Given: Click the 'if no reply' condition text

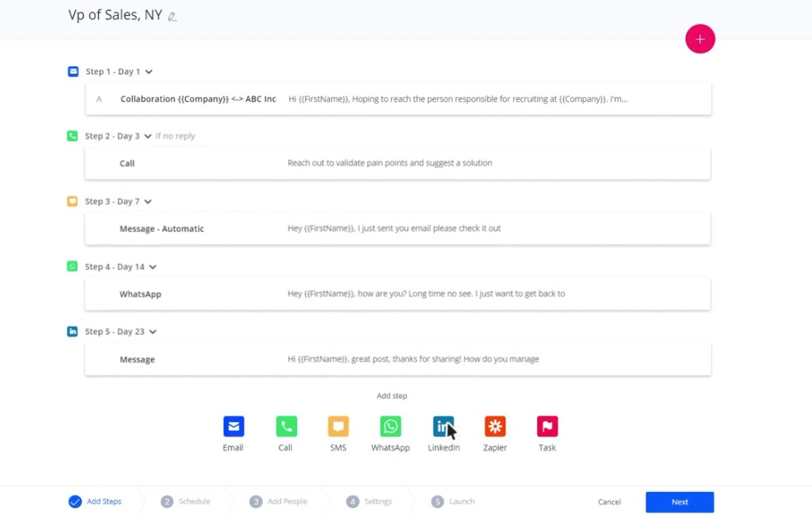Looking at the screenshot, I should pyautogui.click(x=175, y=136).
